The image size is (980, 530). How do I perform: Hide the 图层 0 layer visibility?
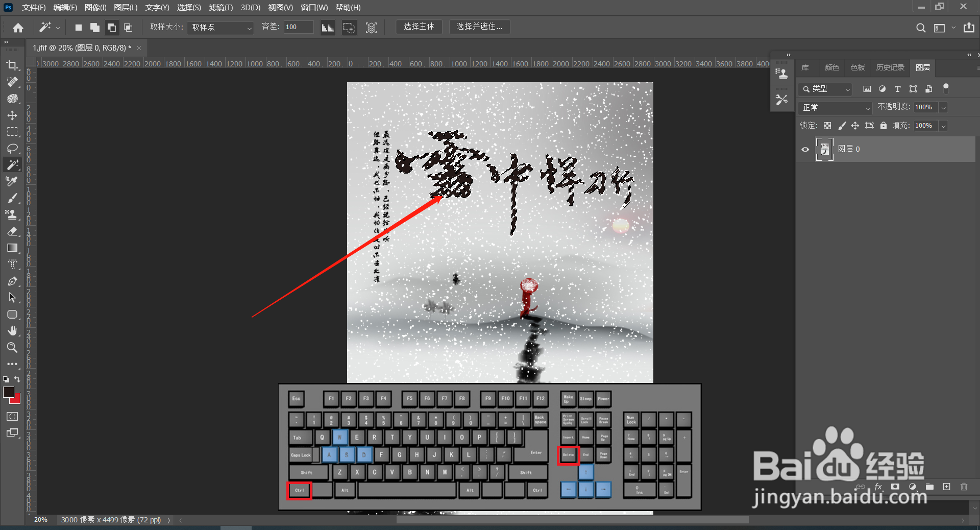(x=804, y=149)
